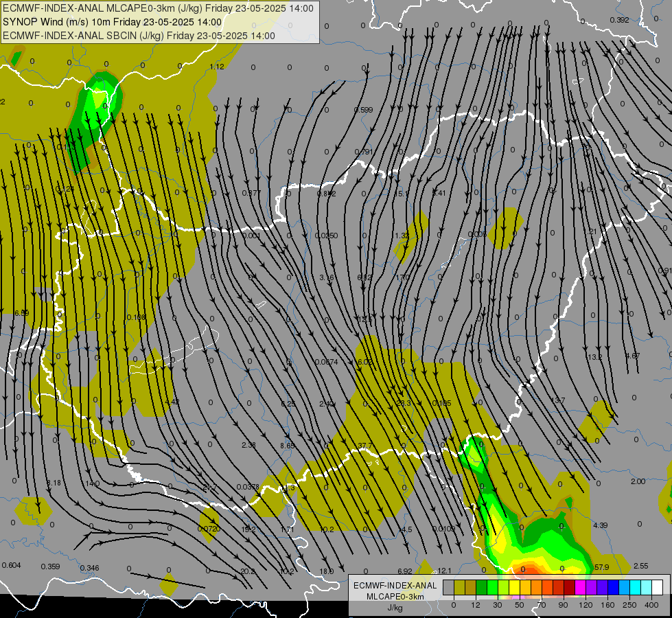The height and width of the screenshot is (618, 672).
Task: Click the 0.198 value on the map
Action: (137, 317)
